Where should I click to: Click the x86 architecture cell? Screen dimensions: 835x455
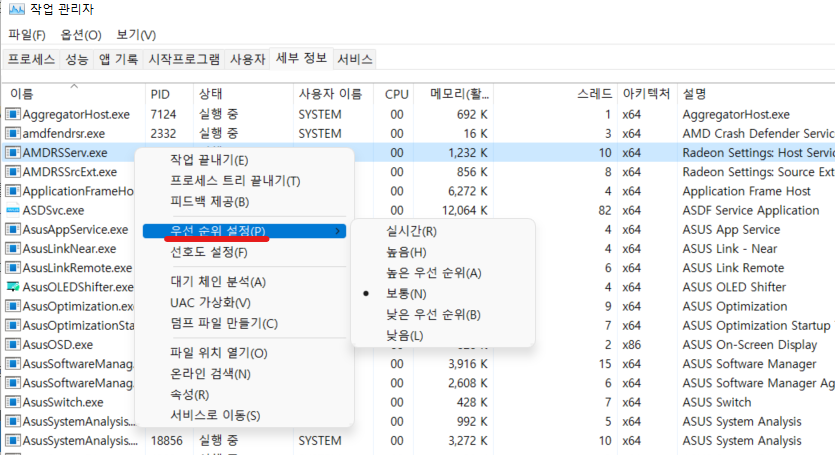click(632, 344)
